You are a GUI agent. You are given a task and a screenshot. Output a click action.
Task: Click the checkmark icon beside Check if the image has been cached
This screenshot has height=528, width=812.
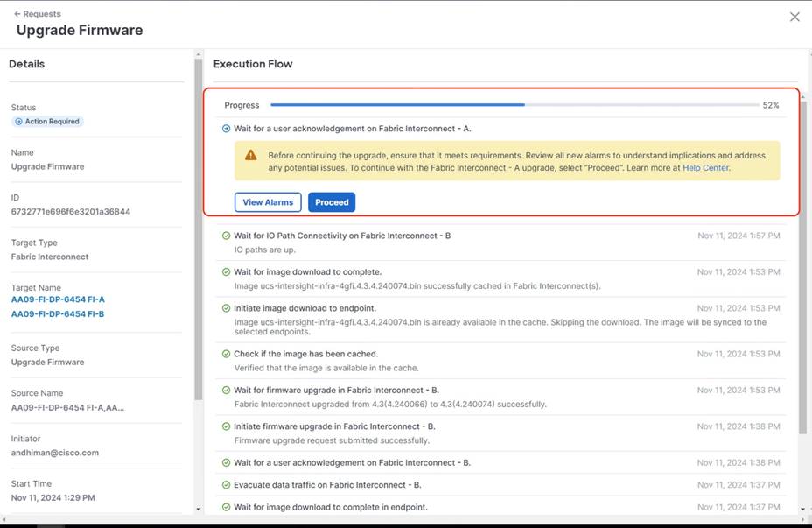pyautogui.click(x=224, y=354)
